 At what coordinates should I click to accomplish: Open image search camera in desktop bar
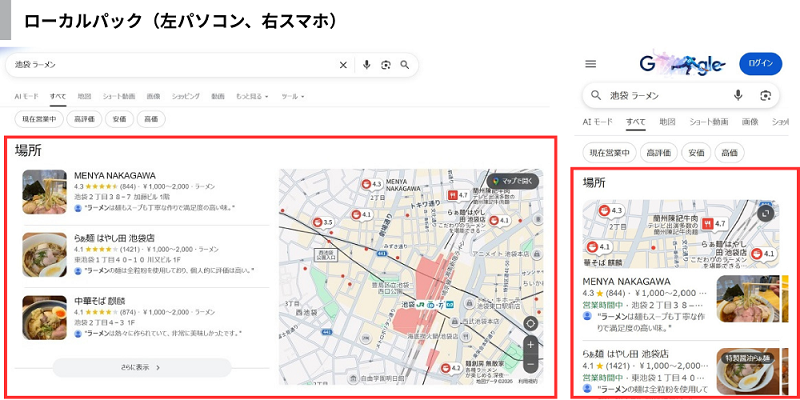(386, 65)
